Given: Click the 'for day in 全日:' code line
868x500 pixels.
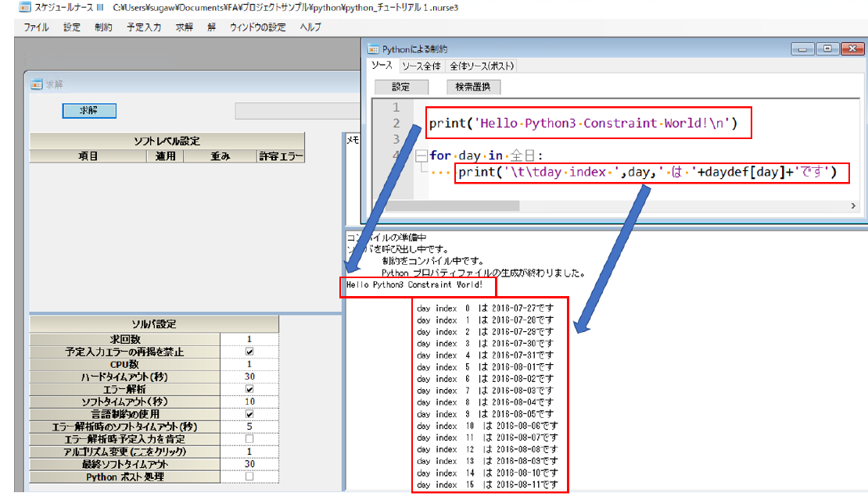Looking at the screenshot, I should (486, 156).
